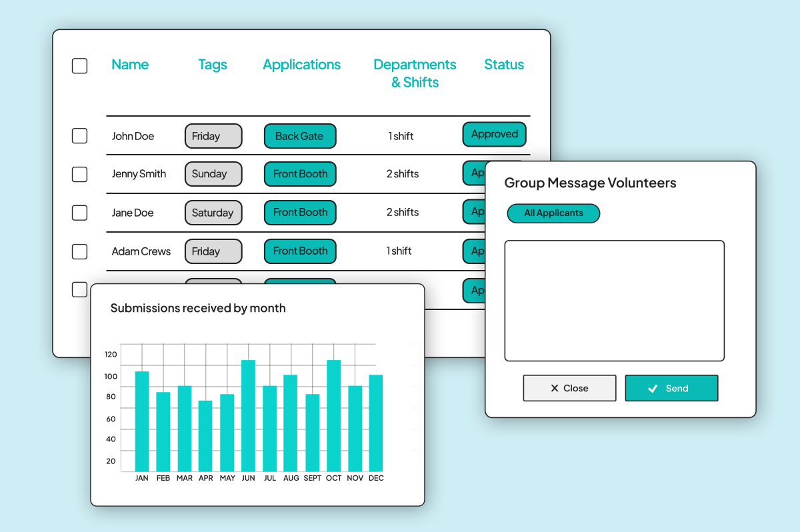Select the Back Gate application tag

tap(300, 135)
